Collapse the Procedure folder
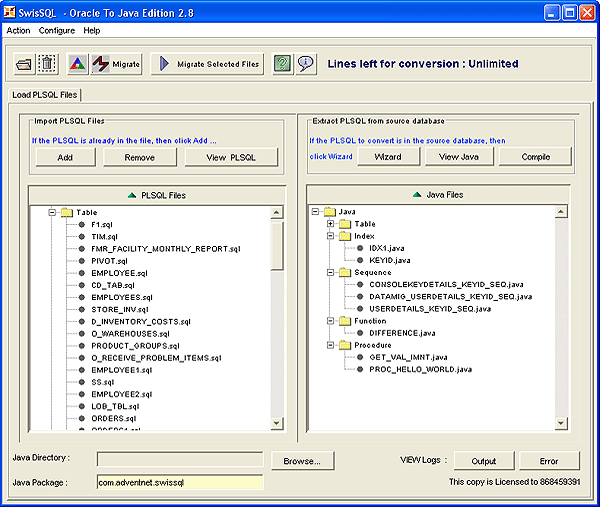The image size is (600, 507). click(x=330, y=345)
